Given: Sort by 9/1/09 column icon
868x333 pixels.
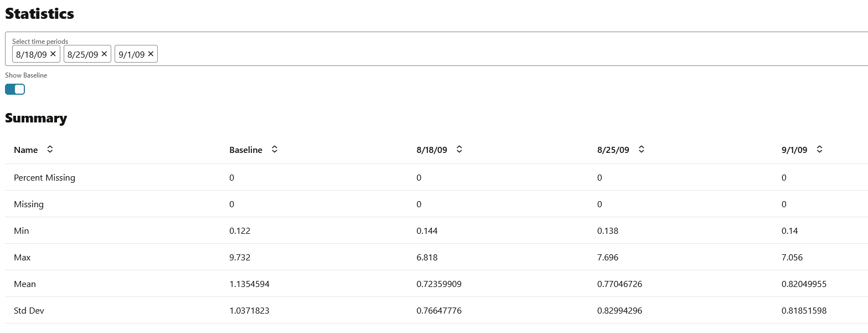Looking at the screenshot, I should (x=820, y=150).
